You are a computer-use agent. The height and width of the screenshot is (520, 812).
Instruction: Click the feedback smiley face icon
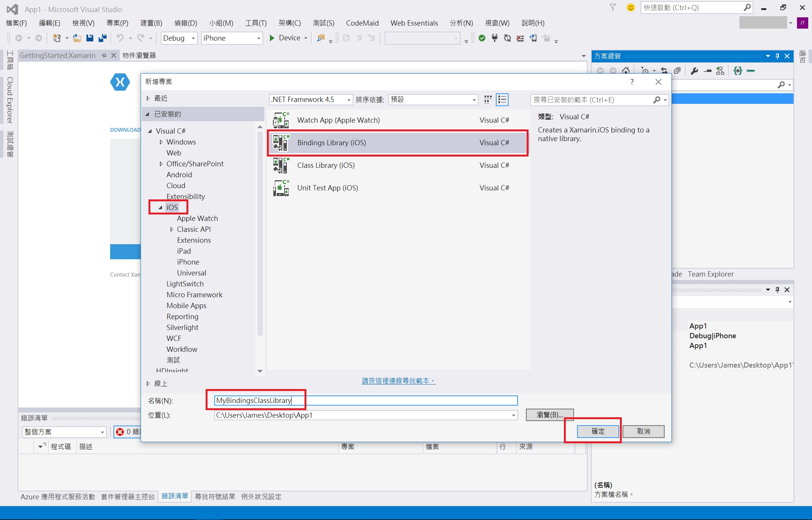pyautogui.click(x=631, y=8)
